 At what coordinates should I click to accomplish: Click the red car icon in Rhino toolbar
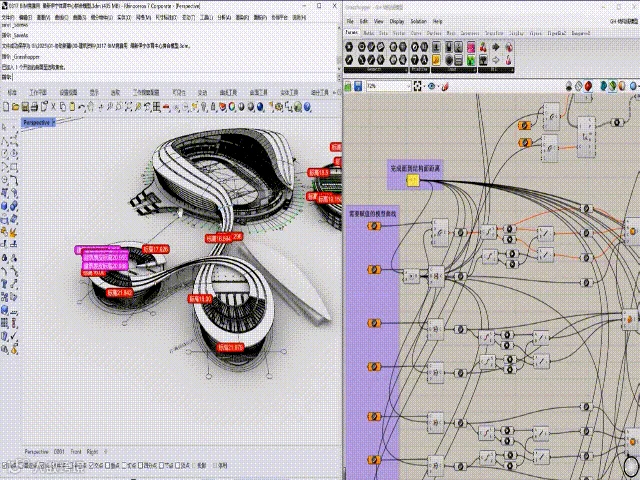click(x=166, y=107)
